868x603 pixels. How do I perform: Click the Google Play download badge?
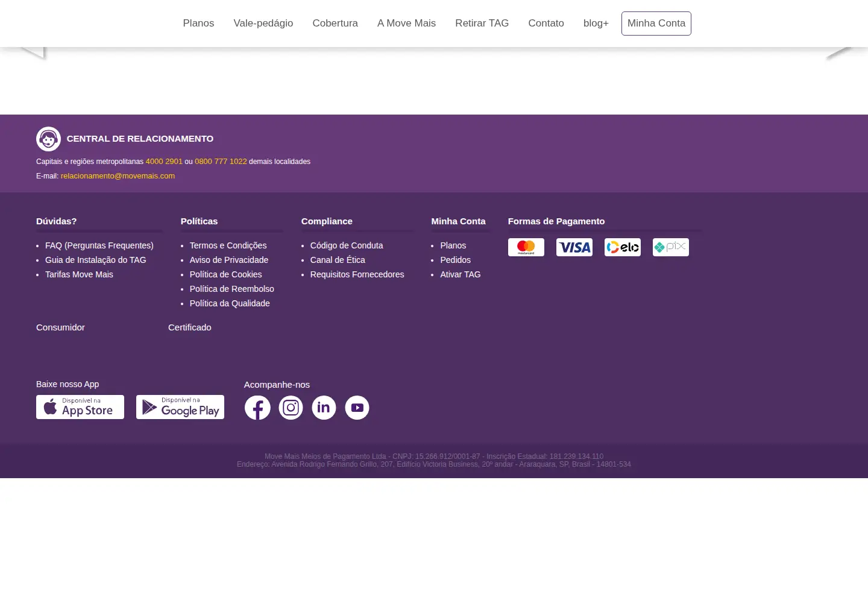coord(180,407)
